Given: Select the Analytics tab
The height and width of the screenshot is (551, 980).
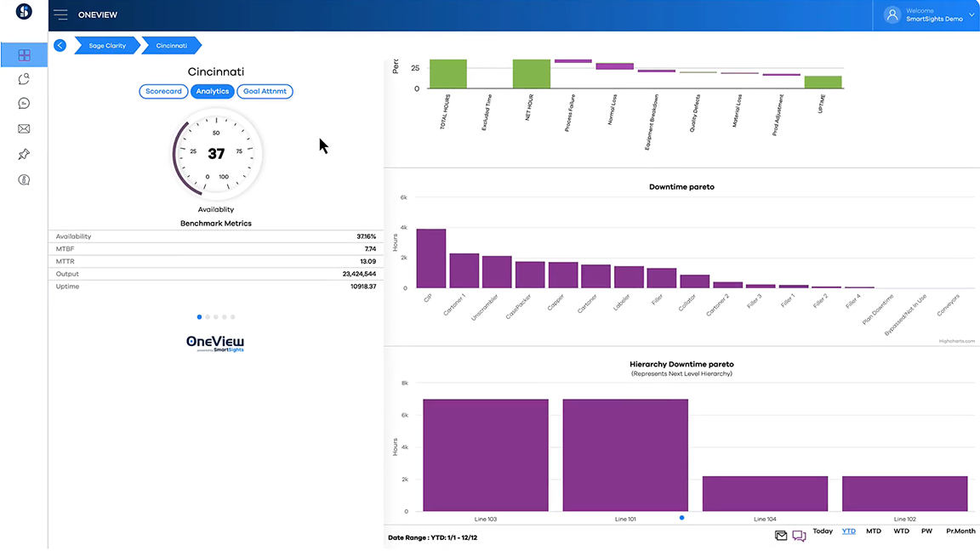Looking at the screenshot, I should (x=212, y=91).
